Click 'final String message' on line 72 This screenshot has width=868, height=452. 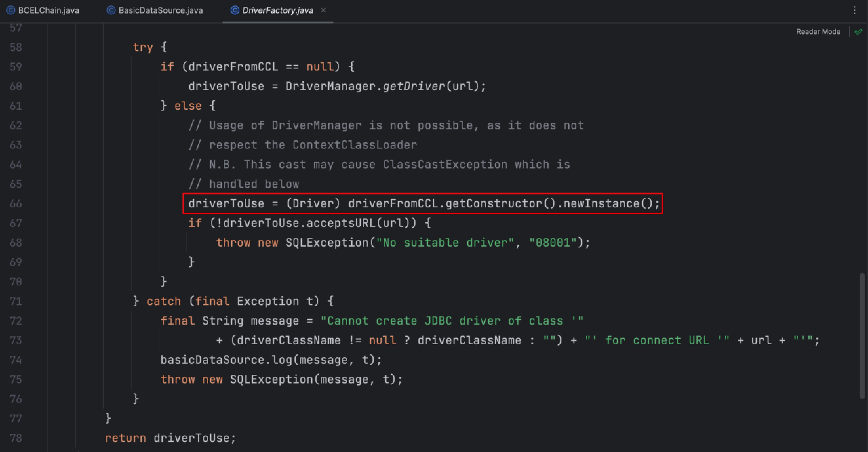point(230,321)
